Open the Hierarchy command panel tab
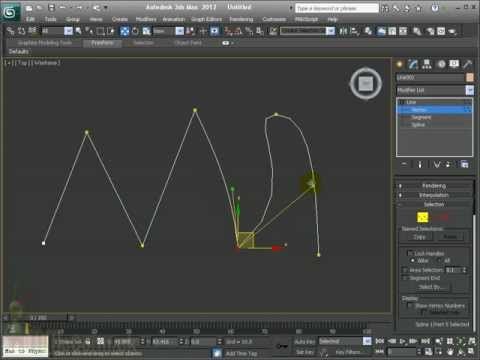480x360 pixels. [427, 64]
